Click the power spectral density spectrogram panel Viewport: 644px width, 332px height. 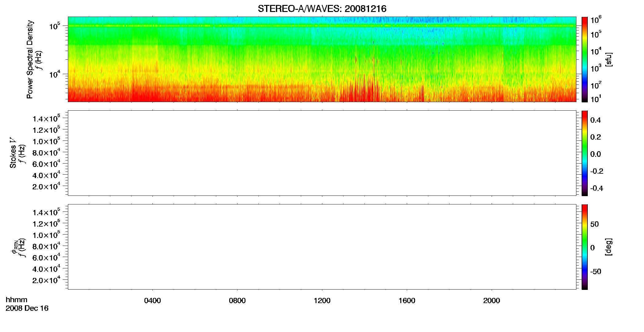[322, 59]
